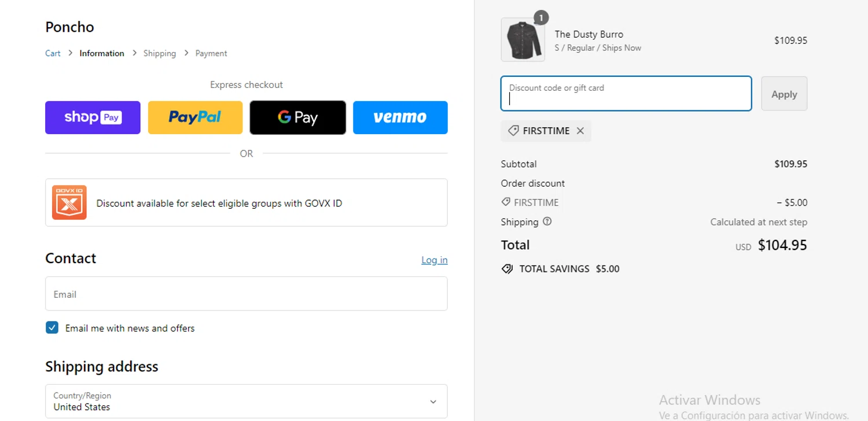Go back to Cart breadcrumb
The width and height of the screenshot is (868, 421).
pyautogui.click(x=53, y=53)
